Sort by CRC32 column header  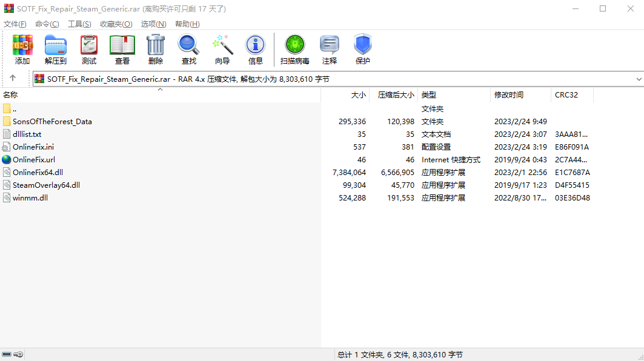[572, 95]
